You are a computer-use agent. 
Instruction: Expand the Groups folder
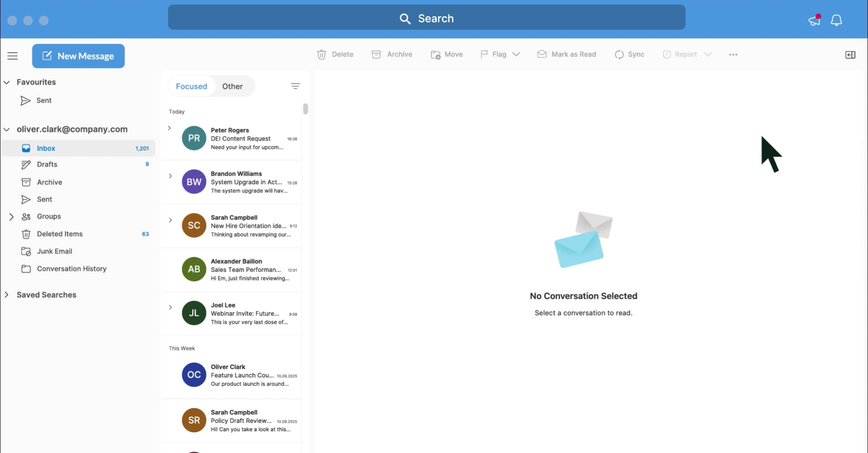[11, 217]
